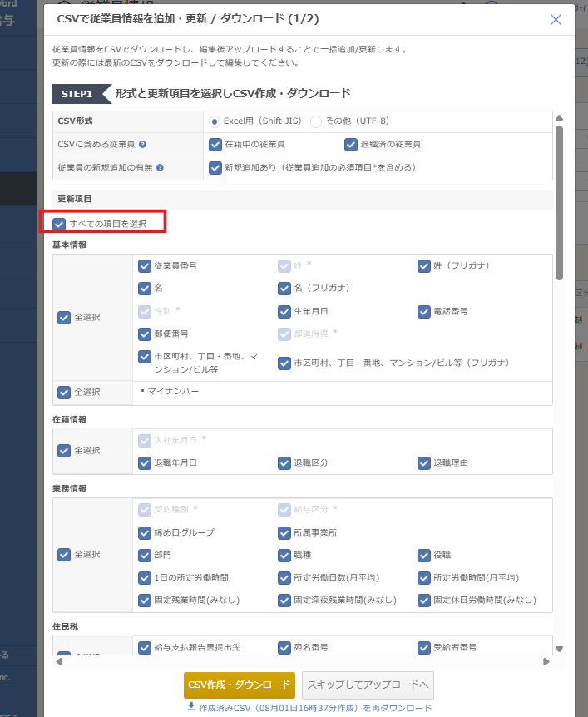Click the download icon beside 作成済みCSV link

[x=191, y=707]
